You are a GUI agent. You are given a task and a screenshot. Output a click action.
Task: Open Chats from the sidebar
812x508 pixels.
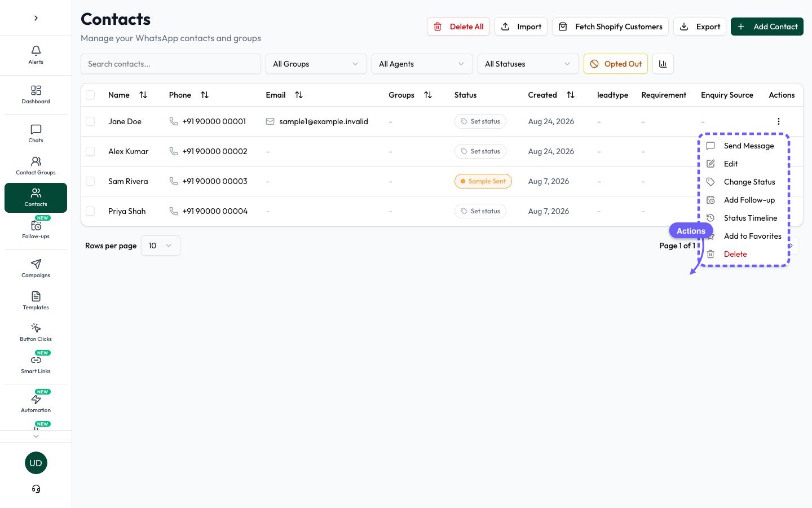pyautogui.click(x=36, y=134)
